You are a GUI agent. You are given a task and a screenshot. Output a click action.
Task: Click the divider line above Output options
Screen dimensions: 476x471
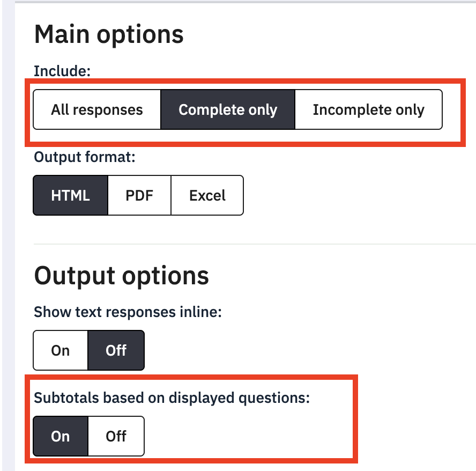pos(252,244)
